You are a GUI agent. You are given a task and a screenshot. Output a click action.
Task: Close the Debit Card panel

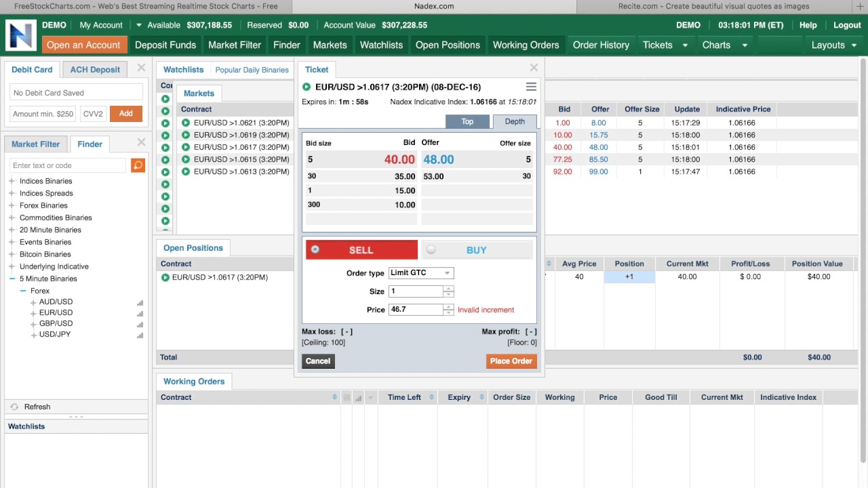point(141,68)
